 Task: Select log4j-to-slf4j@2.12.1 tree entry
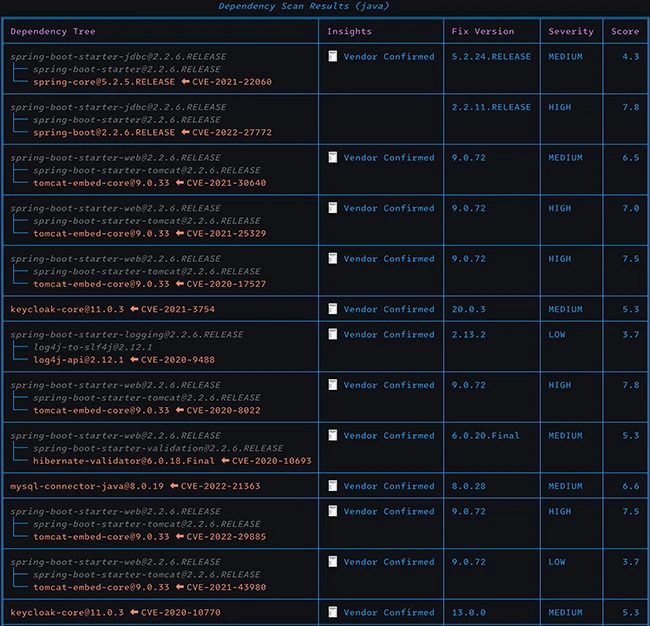click(x=93, y=347)
